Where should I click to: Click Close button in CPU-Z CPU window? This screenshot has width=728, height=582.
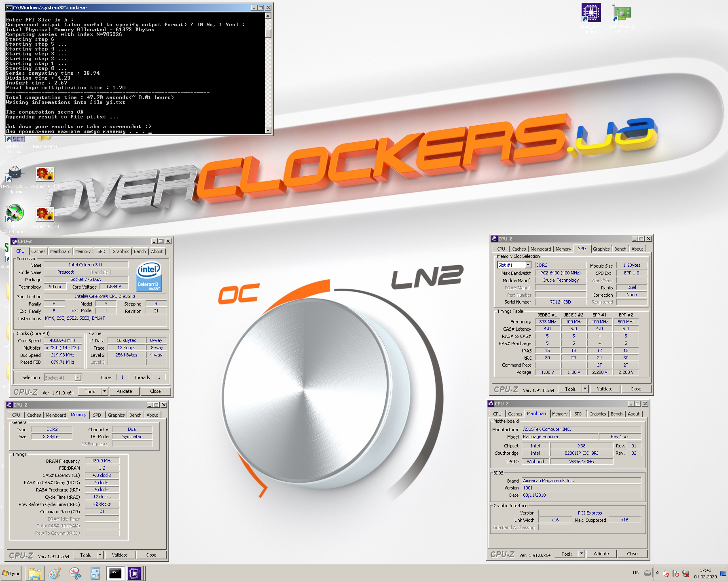click(x=155, y=391)
